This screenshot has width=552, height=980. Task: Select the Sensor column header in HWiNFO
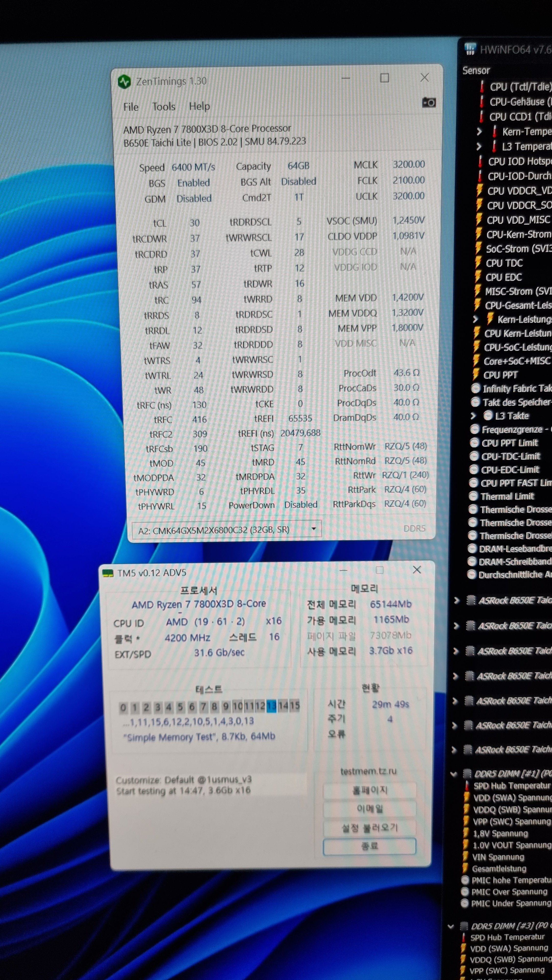(x=476, y=70)
